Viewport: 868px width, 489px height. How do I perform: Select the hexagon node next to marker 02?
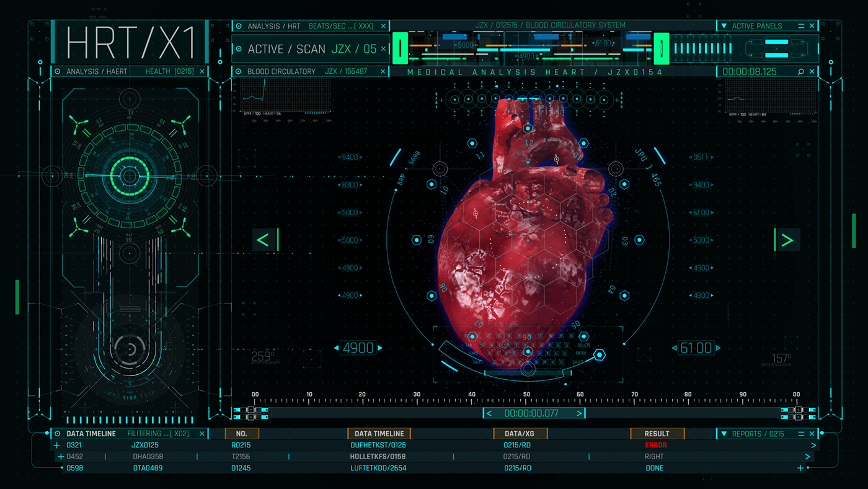pos(624,184)
